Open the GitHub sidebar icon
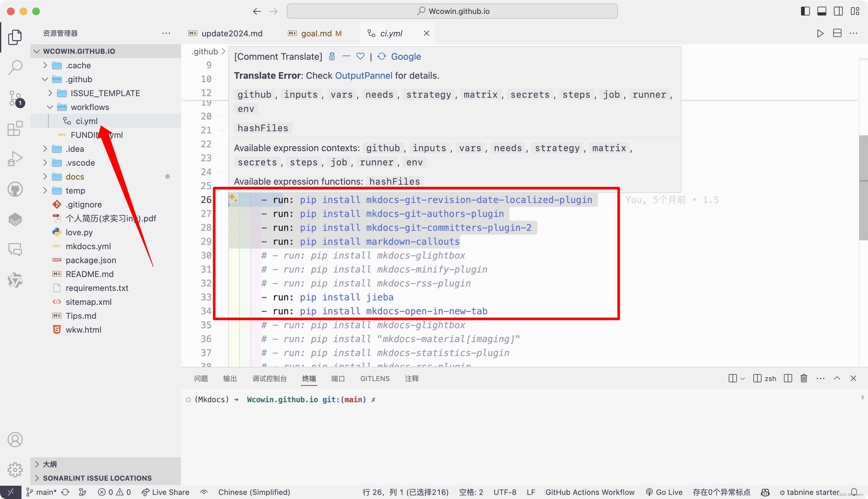Viewport: 868px width, 499px height. [x=15, y=189]
